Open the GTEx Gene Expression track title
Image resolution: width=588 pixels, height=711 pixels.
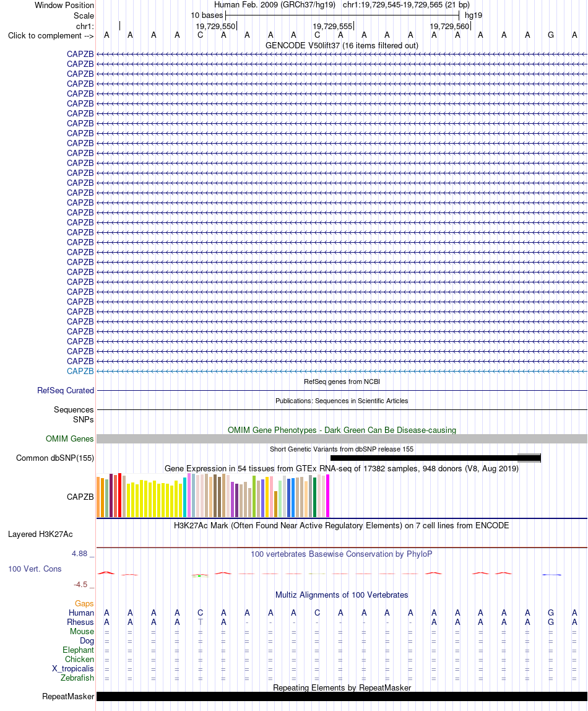click(342, 468)
